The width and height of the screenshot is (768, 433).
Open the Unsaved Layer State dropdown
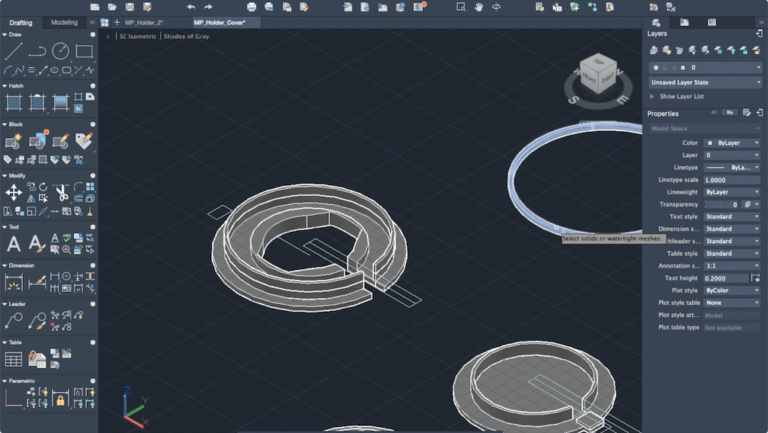click(704, 82)
